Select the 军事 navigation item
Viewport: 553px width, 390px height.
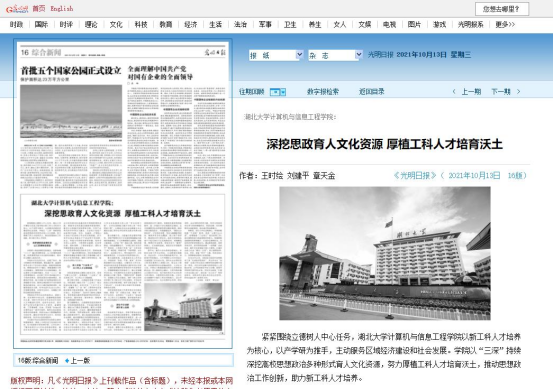265,24
